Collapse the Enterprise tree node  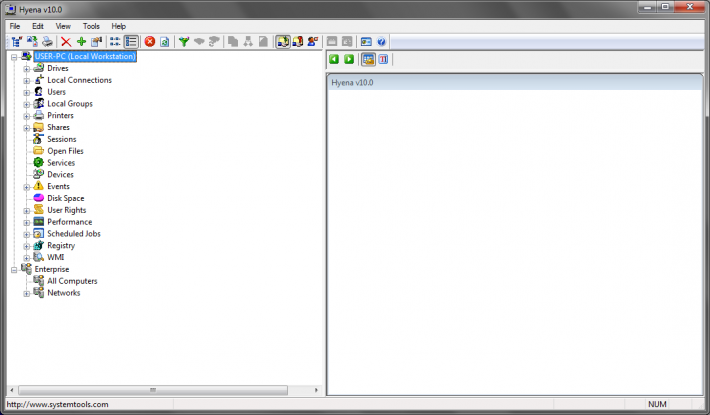tap(14, 270)
